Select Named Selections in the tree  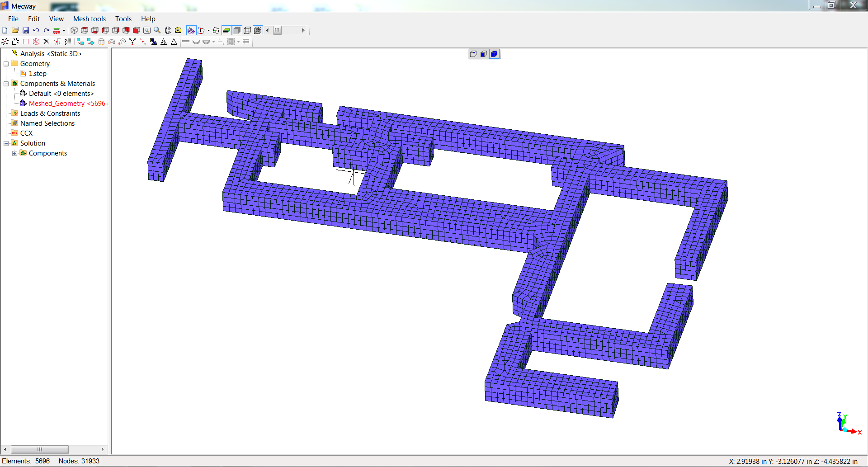tap(47, 123)
